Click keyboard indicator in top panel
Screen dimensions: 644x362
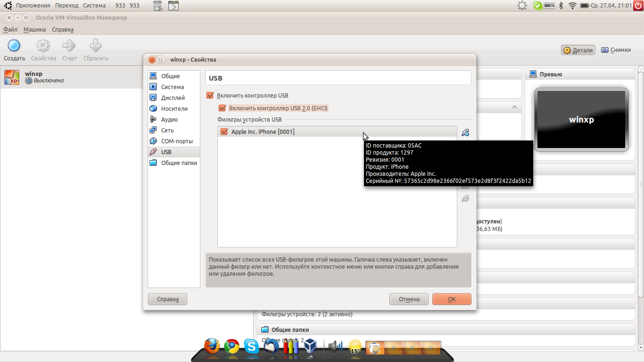(x=549, y=6)
